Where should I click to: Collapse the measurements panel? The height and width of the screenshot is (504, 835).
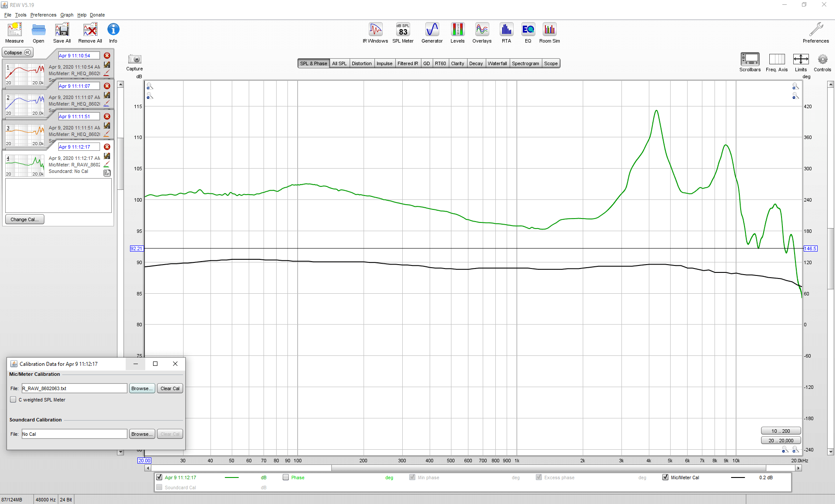17,53
